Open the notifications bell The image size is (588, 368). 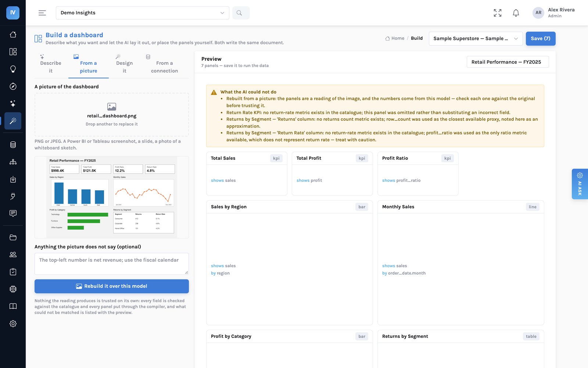click(x=516, y=13)
